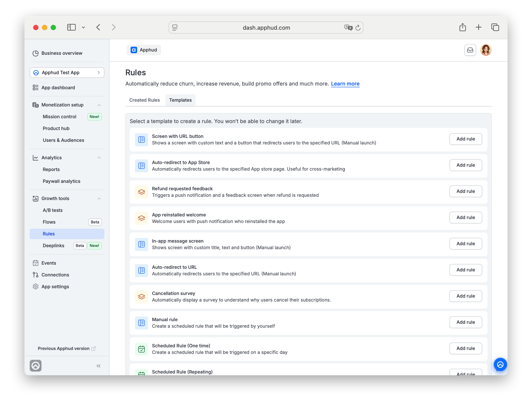Toggle the Safari sidebar
Viewport: 532px width, 408px height.
[71, 27]
